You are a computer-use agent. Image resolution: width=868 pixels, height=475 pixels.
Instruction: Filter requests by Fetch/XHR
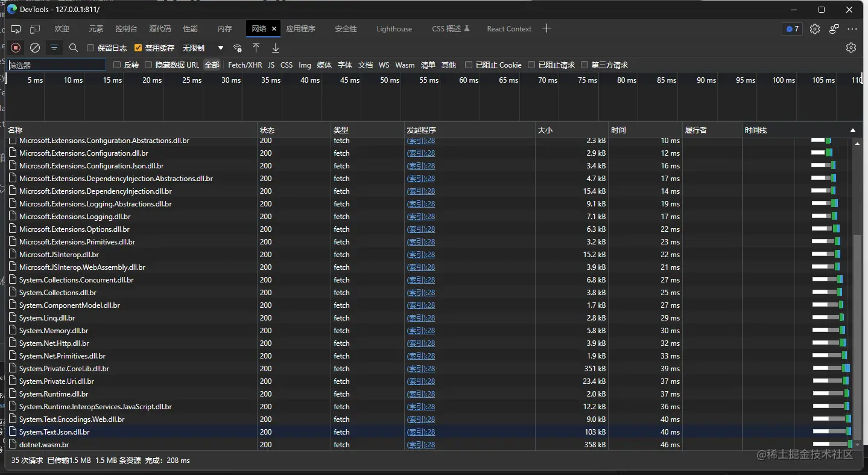tap(245, 65)
